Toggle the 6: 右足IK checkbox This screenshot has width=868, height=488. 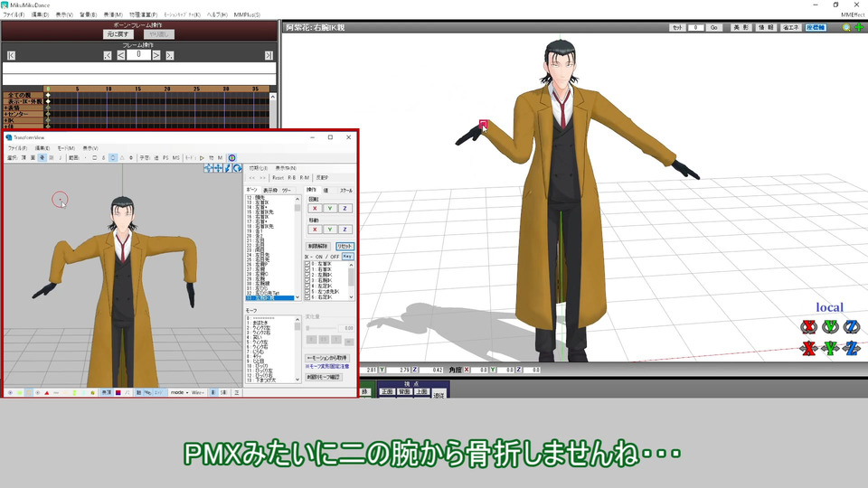[307, 297]
